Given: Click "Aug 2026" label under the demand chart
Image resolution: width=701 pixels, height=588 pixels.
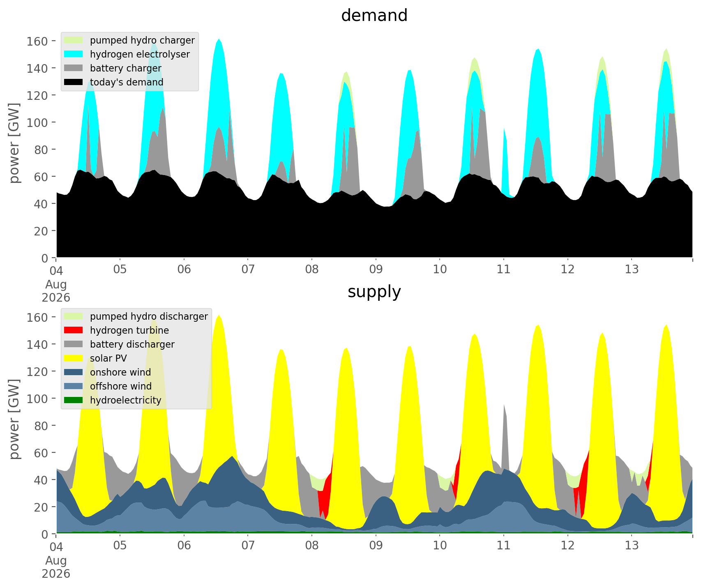Looking at the screenshot, I should [x=56, y=291].
